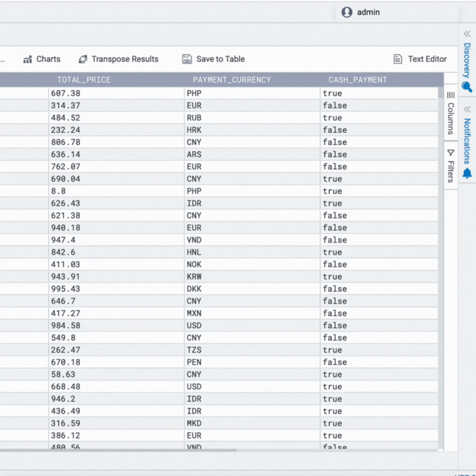Open the Columns side panel

point(451,113)
